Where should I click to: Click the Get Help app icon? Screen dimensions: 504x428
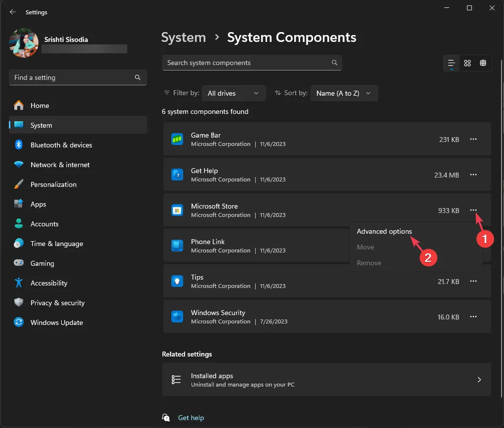pos(177,175)
